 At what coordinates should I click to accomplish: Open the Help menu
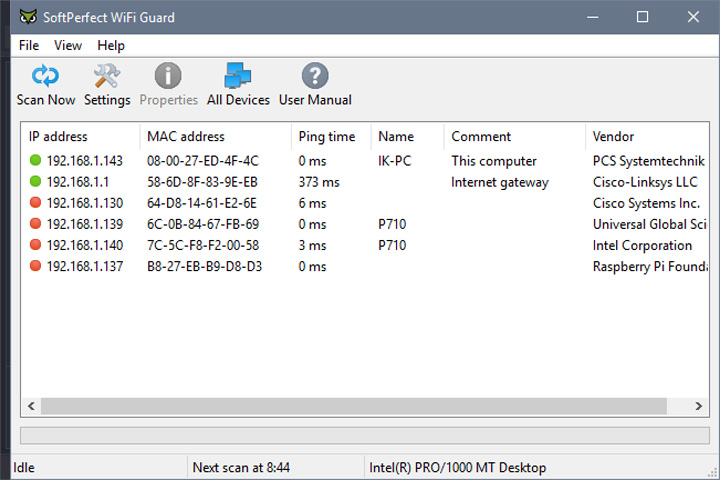[111, 45]
